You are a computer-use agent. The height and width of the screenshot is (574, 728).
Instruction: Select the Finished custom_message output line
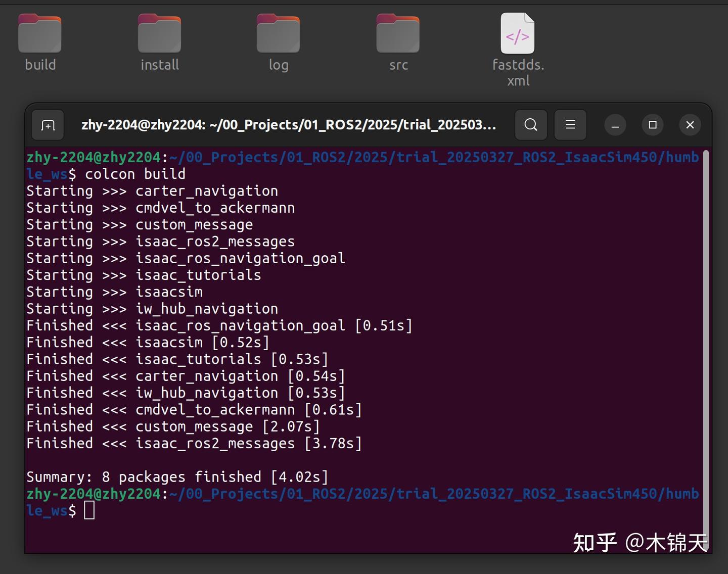tap(173, 426)
